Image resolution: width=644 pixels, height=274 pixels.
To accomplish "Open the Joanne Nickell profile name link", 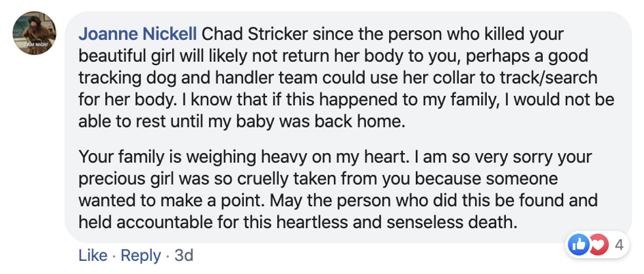I will tap(137, 35).
